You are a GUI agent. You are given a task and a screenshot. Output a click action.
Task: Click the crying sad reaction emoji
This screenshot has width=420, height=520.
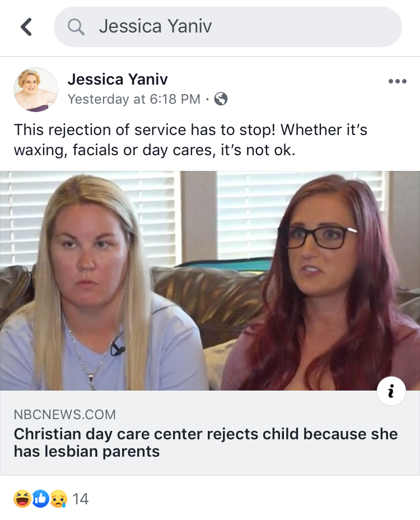(x=59, y=499)
